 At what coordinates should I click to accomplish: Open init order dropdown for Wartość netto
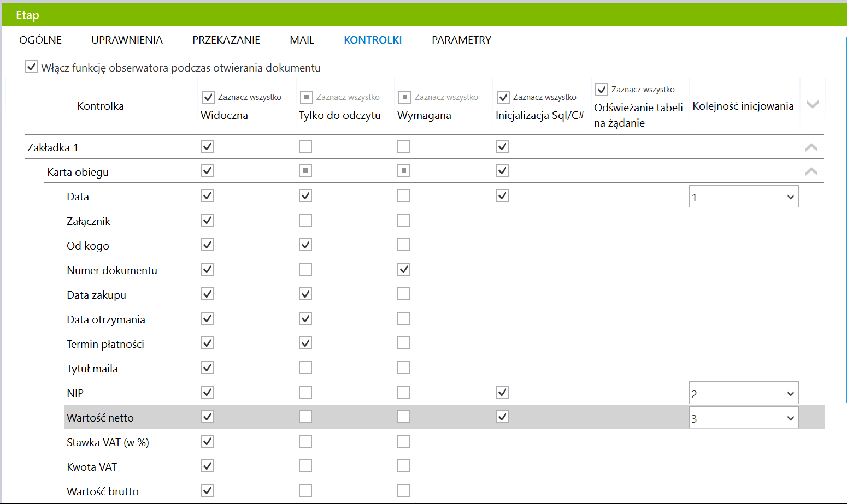tap(744, 418)
